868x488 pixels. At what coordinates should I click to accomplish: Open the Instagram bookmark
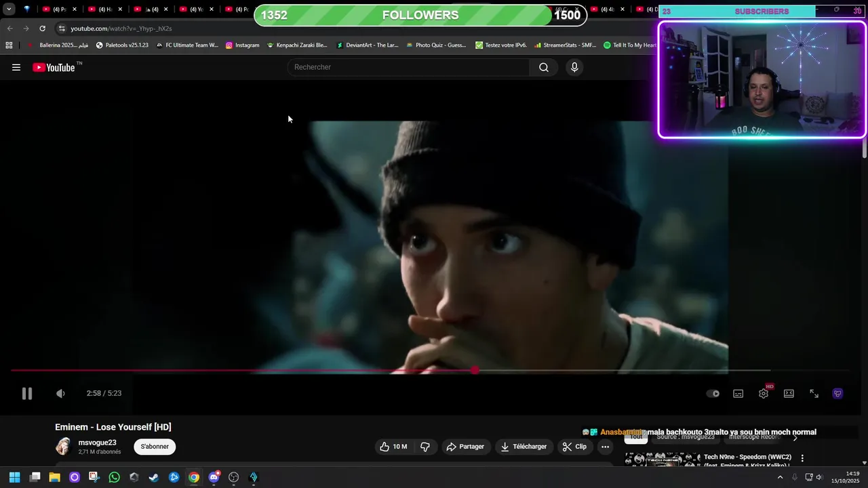coord(243,45)
